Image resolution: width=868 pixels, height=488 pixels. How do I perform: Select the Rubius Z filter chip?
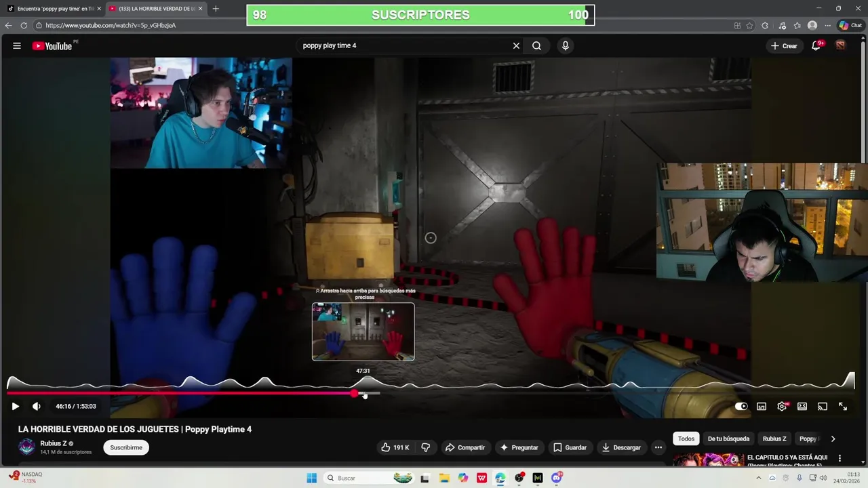pos(774,439)
